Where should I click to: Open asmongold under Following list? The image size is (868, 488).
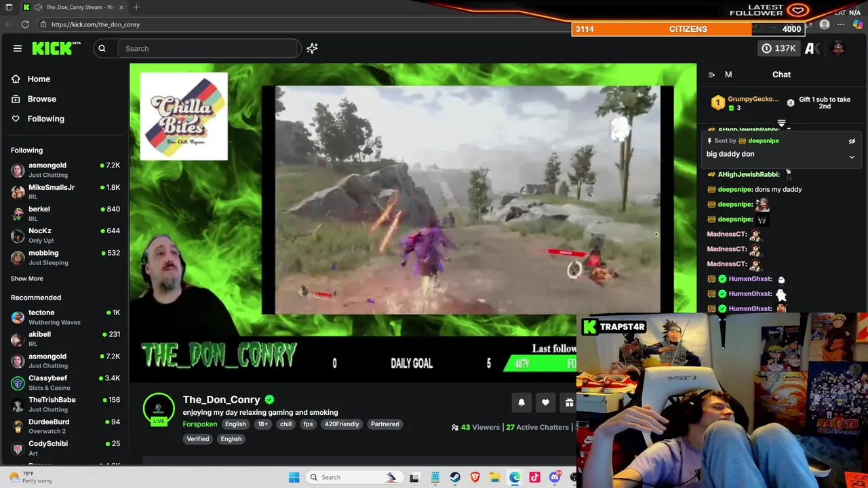[64, 169]
